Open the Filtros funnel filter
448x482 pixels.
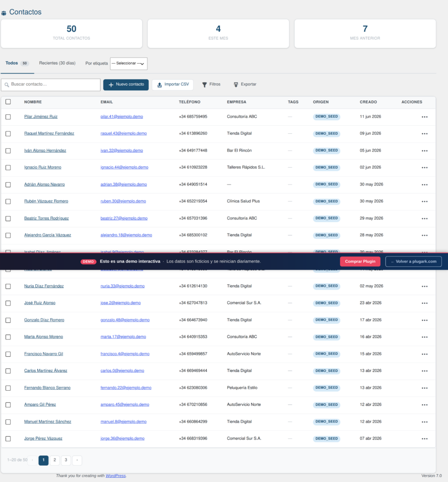[211, 84]
